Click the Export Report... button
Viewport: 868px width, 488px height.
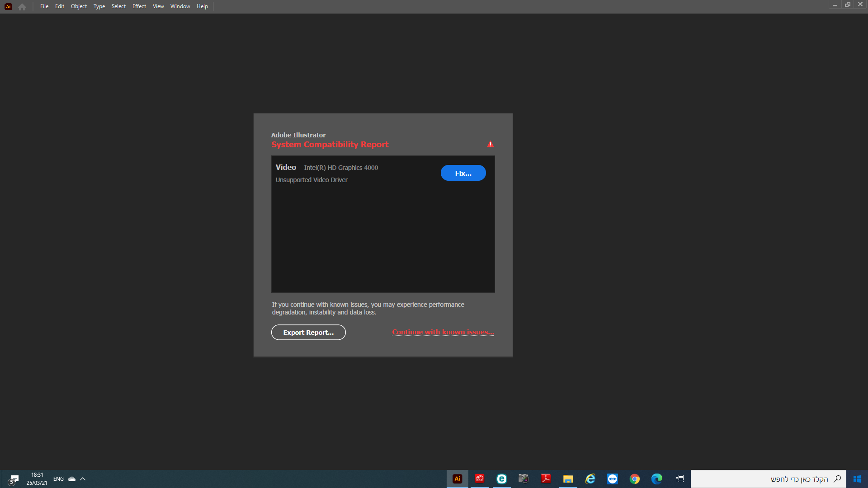(x=308, y=332)
